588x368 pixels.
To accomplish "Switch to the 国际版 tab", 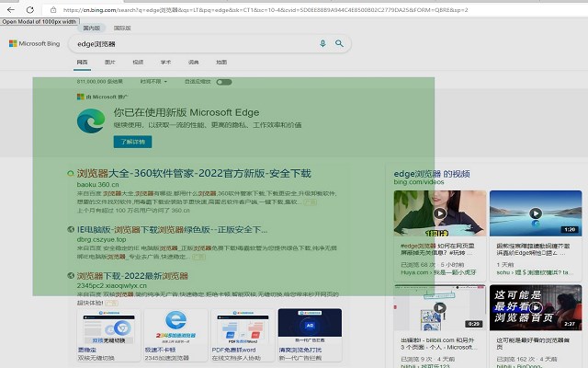I will click(122, 28).
